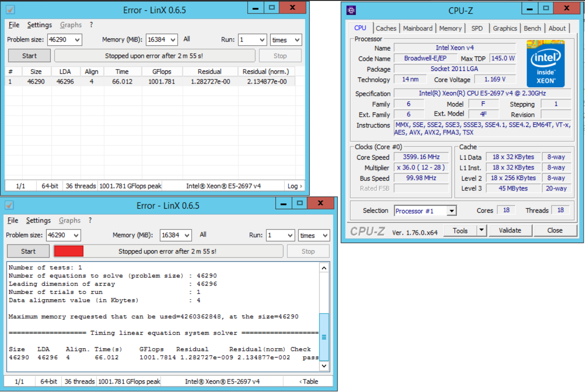
Task: Expand Run count dropdown in top LinX window
Action: click(262, 40)
